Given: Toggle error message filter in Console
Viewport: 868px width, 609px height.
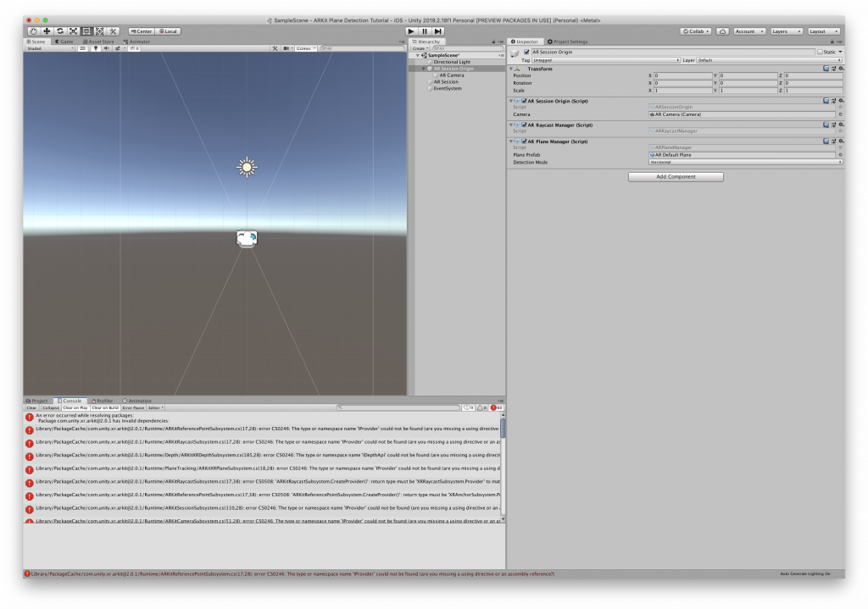Looking at the screenshot, I should [497, 407].
